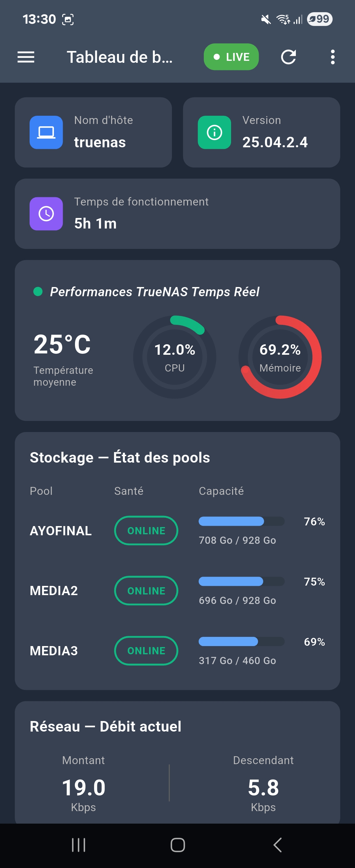The height and width of the screenshot is (868, 355).
Task: Expand the Stockage pools section
Action: point(120,457)
